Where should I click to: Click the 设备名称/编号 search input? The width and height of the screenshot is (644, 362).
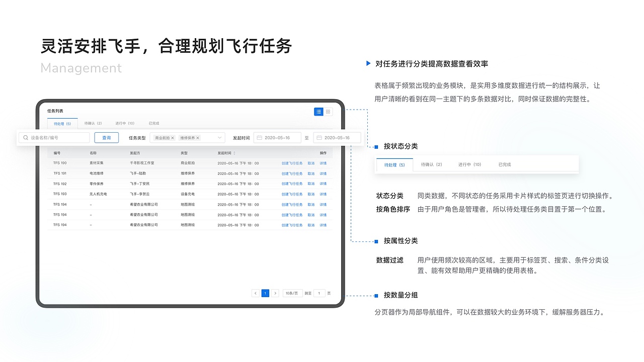[55, 137]
